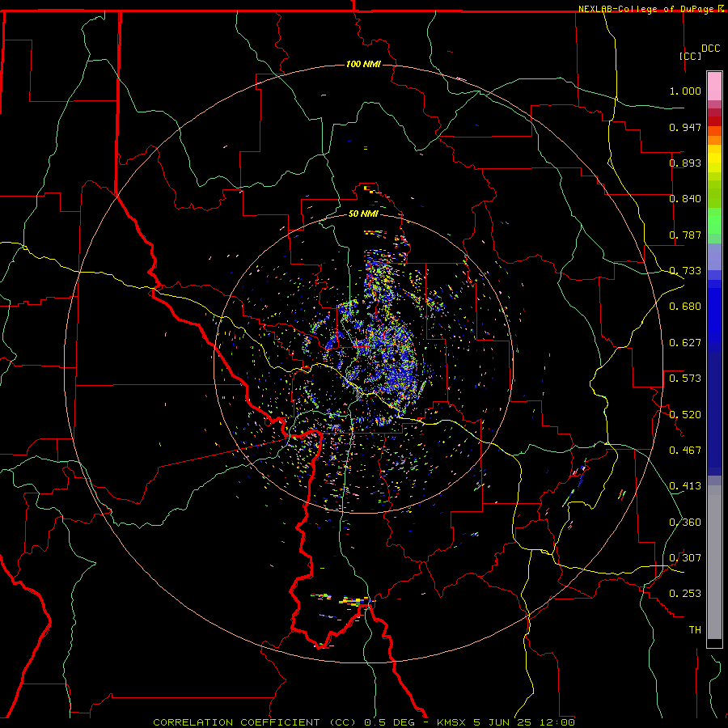This screenshot has width=728, height=728.
Task: Click the grey color band near 0.307
Action: pos(714,562)
